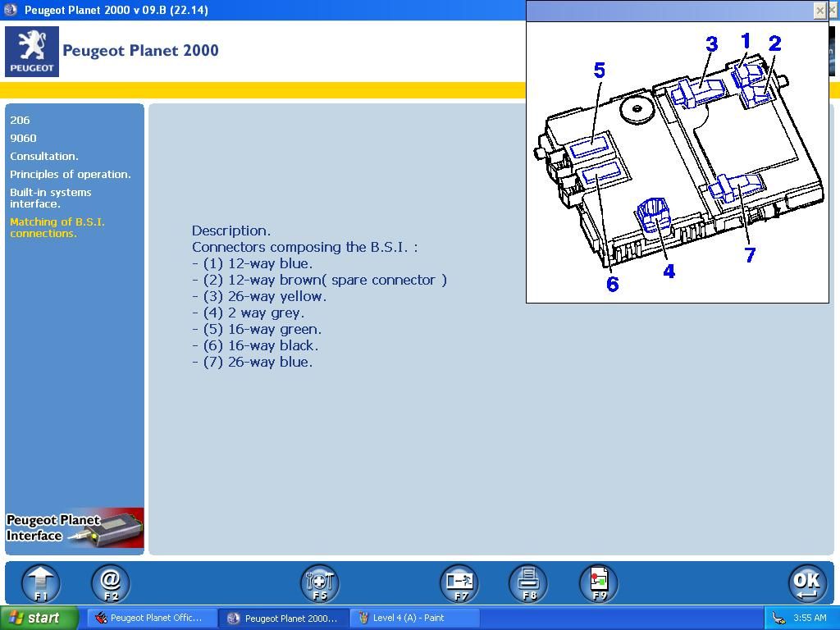Click 'Connectors composing the B.S.I. :' text
Viewport: 840px width, 630px height.
point(305,247)
